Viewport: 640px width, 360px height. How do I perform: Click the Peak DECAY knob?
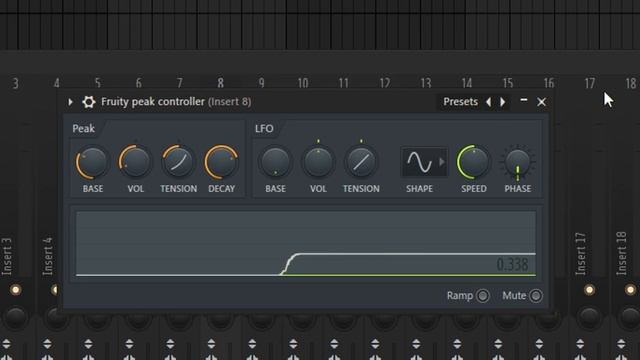221,162
